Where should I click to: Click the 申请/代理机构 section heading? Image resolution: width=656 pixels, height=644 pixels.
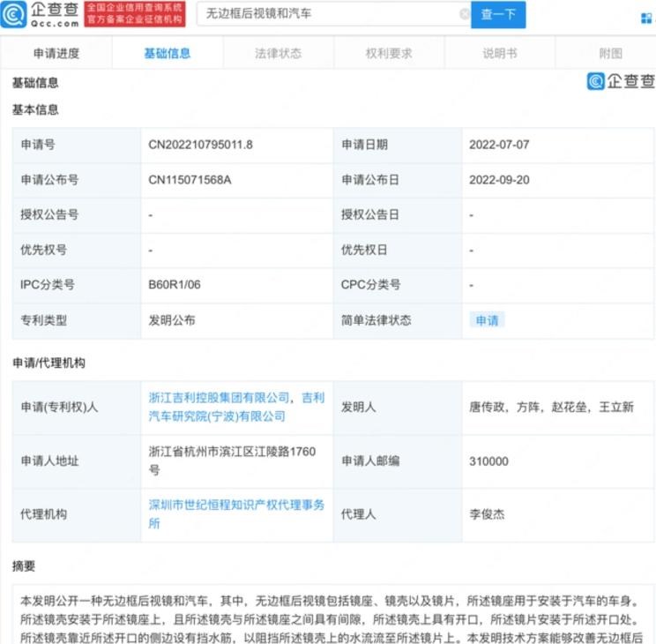49,363
